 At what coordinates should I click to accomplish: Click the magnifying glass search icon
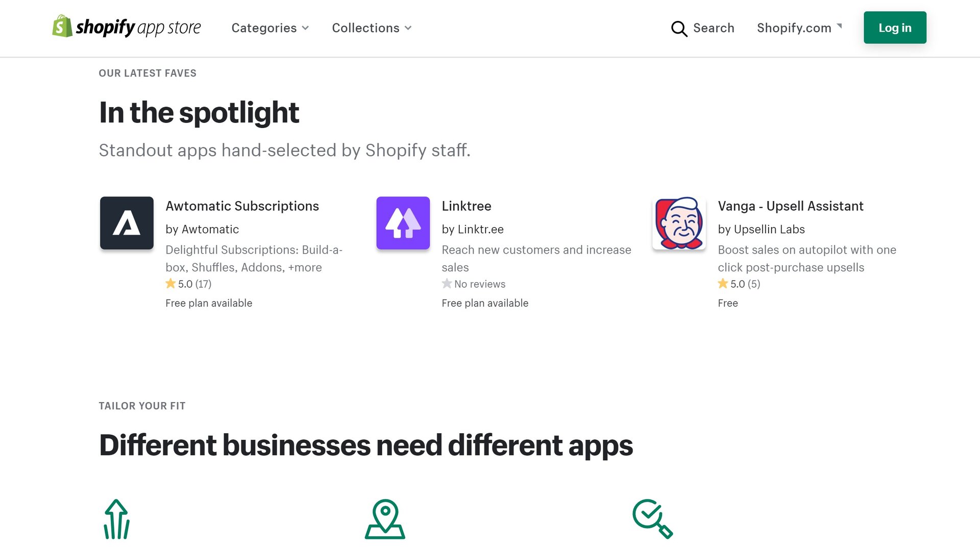(x=679, y=29)
